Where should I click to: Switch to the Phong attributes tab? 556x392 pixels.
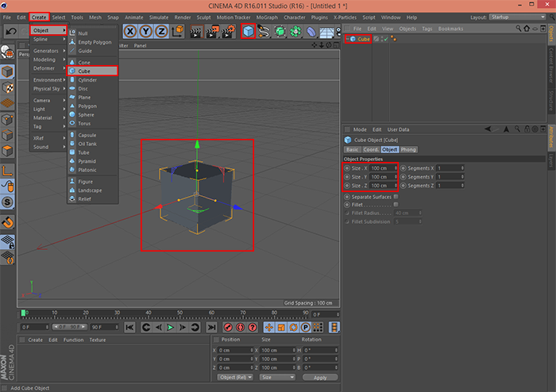click(x=408, y=149)
